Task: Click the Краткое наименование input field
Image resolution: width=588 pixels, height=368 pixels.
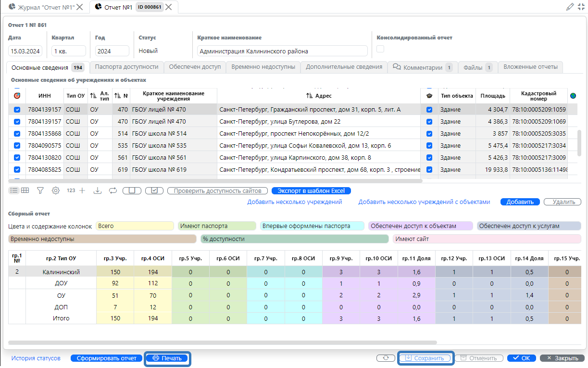Action: click(x=282, y=51)
